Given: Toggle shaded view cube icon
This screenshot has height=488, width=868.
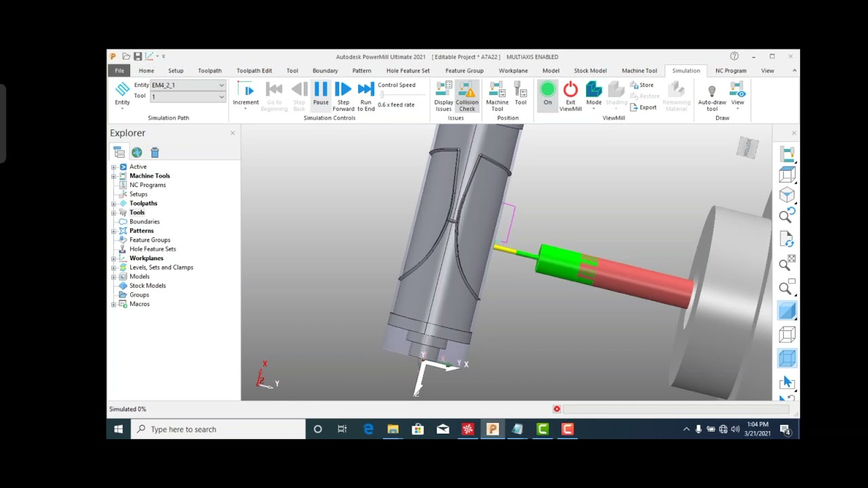Looking at the screenshot, I should tap(787, 311).
